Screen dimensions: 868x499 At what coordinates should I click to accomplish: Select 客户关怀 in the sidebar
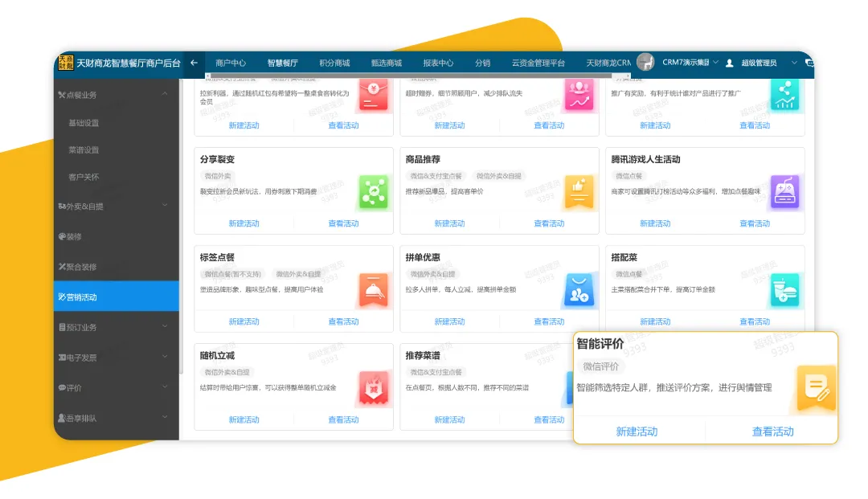[84, 177]
